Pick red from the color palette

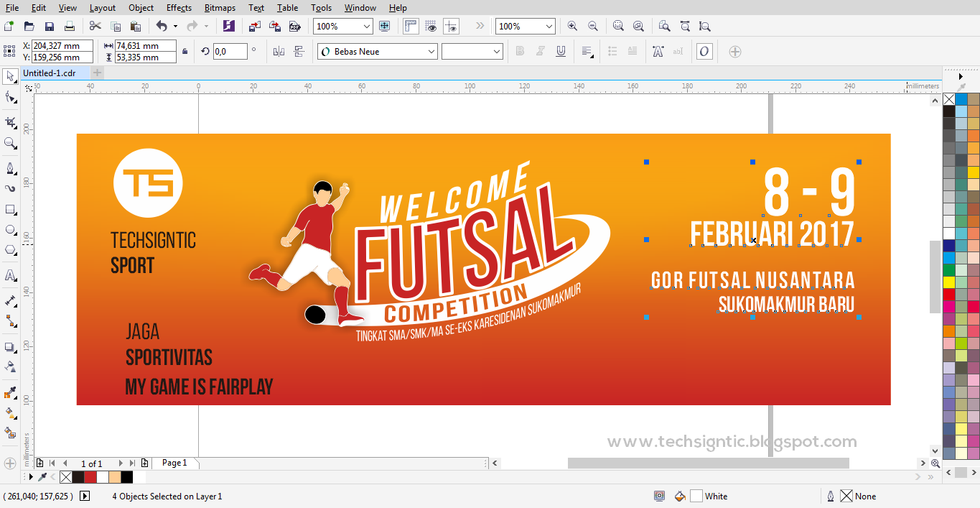949,295
